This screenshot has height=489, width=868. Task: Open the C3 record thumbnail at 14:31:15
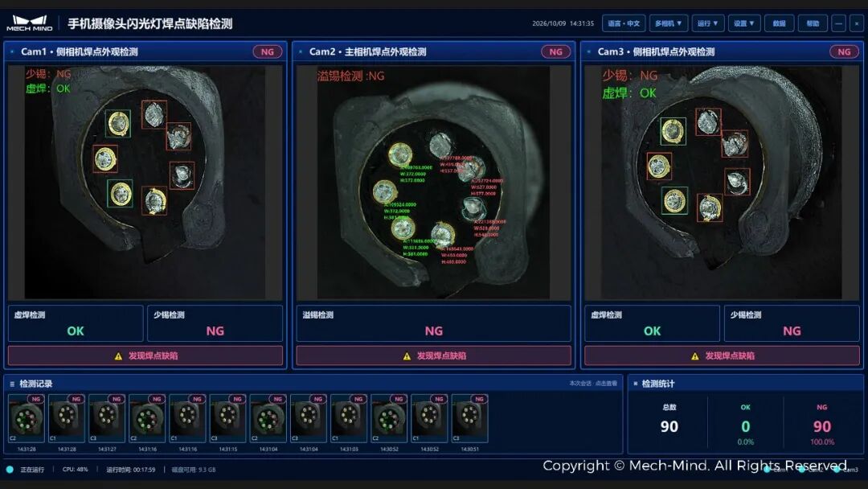pyautogui.click(x=228, y=419)
